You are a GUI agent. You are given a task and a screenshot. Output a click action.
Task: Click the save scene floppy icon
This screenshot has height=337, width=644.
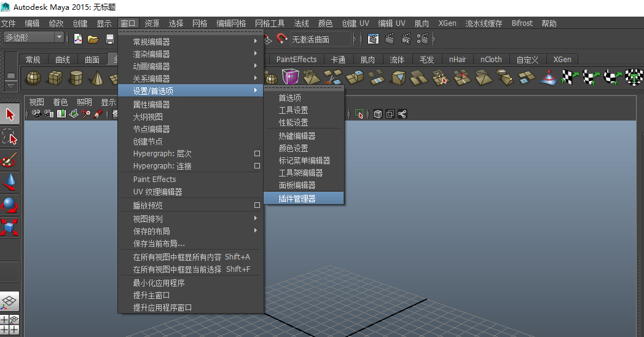pos(109,39)
